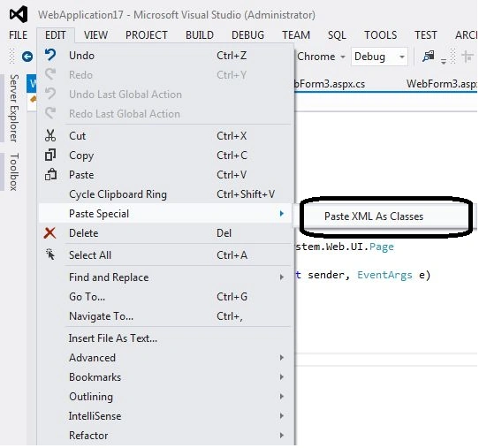Choose Copy from Edit menu
The height and width of the screenshot is (448, 479).
pos(165,156)
